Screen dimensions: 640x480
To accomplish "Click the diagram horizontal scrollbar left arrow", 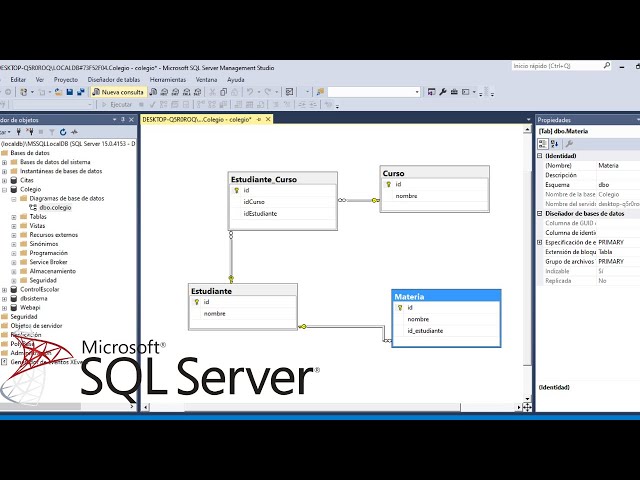I will click(146, 407).
